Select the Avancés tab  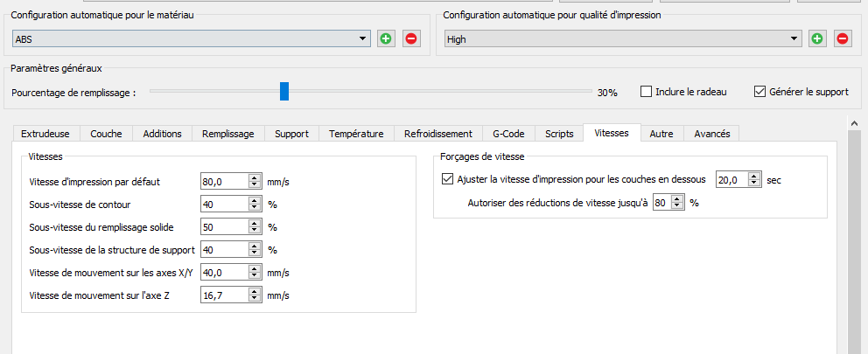tap(711, 134)
